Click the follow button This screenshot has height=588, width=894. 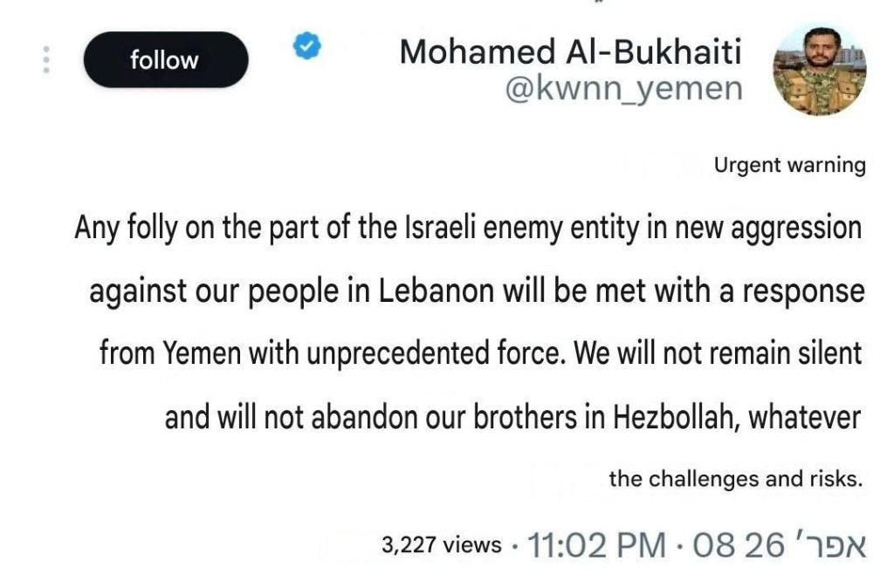(164, 60)
